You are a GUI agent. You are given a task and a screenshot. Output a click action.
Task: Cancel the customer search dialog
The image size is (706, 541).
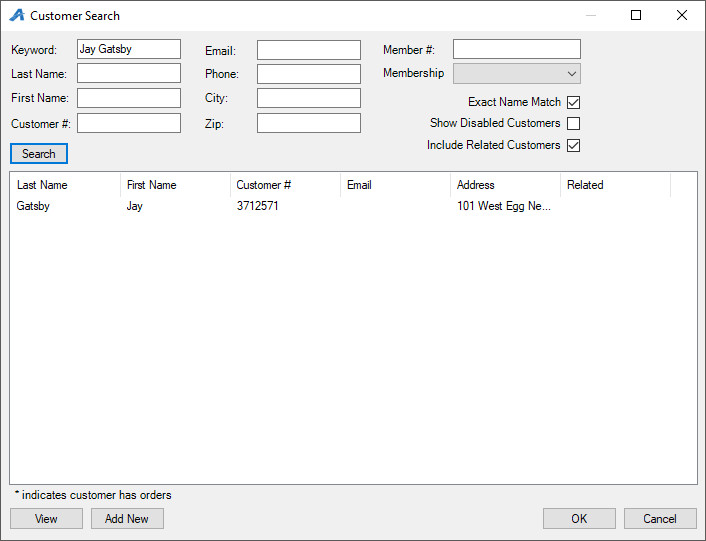coord(660,518)
